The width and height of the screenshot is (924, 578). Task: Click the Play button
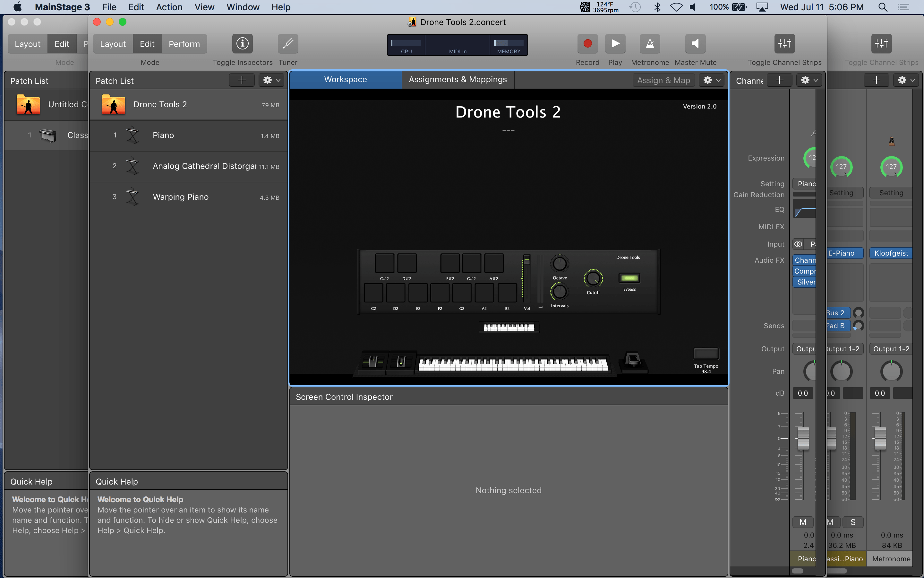point(615,44)
